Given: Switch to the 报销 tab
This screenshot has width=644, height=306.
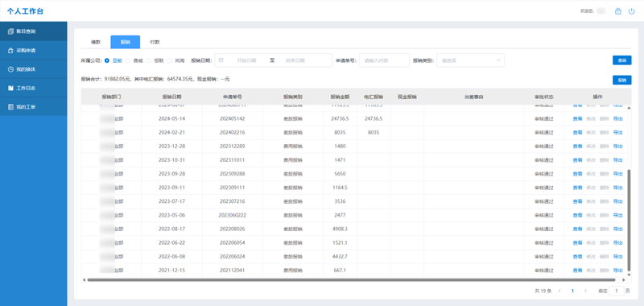Looking at the screenshot, I should [126, 42].
